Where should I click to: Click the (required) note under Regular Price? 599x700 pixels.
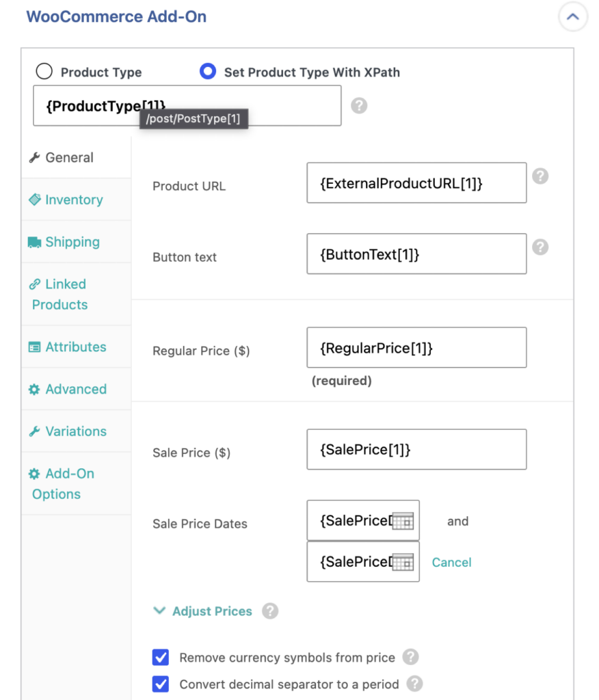coord(342,381)
